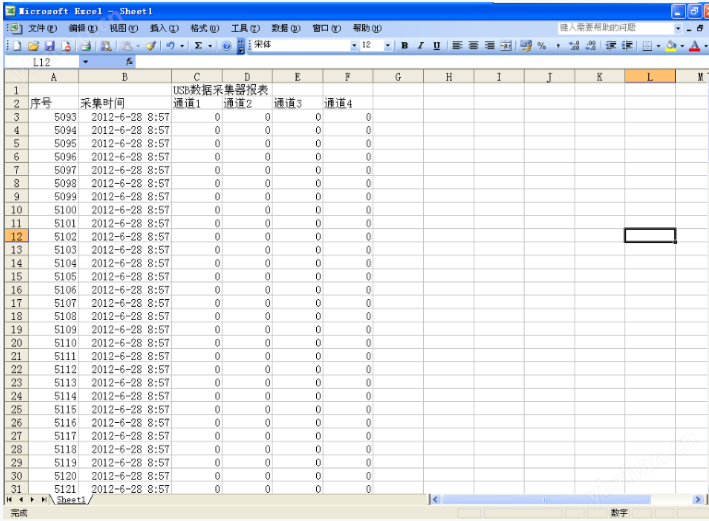Create a new blank workbook
The width and height of the screenshot is (709, 521).
pyautogui.click(x=17, y=46)
